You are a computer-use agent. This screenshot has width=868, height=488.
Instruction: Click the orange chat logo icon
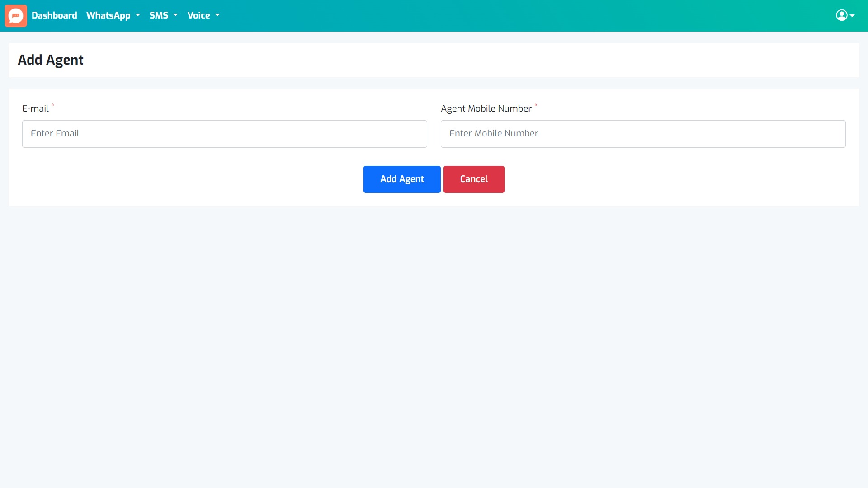tap(16, 16)
